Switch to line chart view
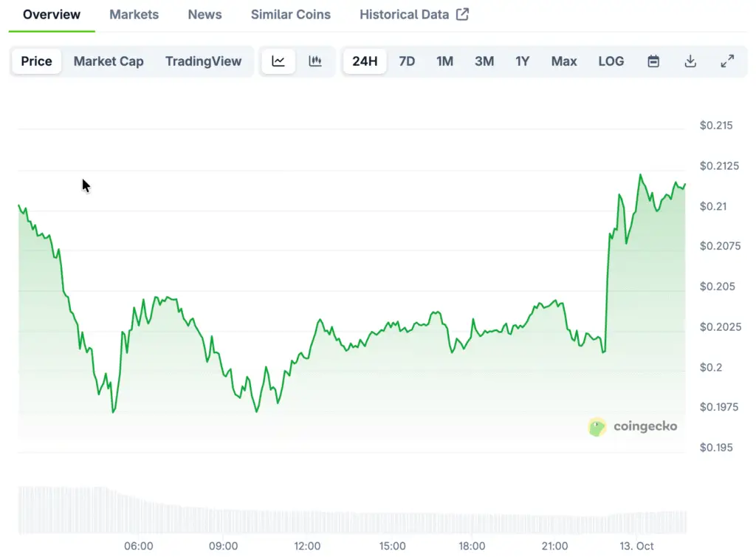This screenshot has height=557, width=756. coord(278,61)
